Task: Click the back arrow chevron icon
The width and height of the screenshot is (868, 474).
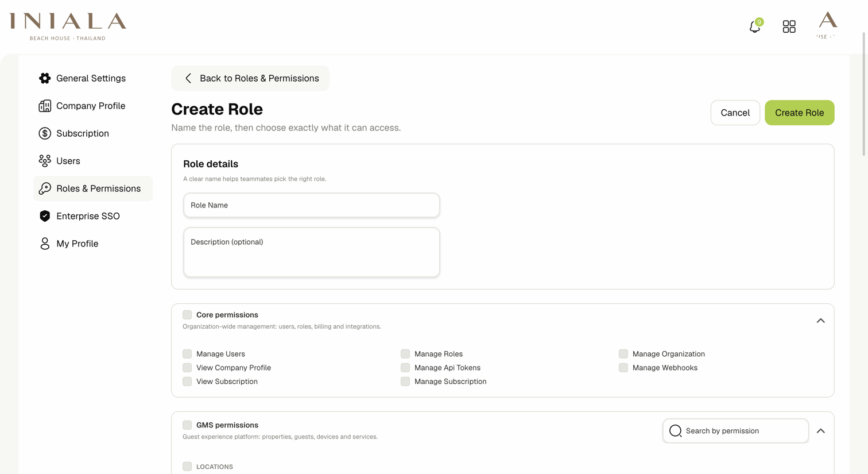Action: click(188, 78)
